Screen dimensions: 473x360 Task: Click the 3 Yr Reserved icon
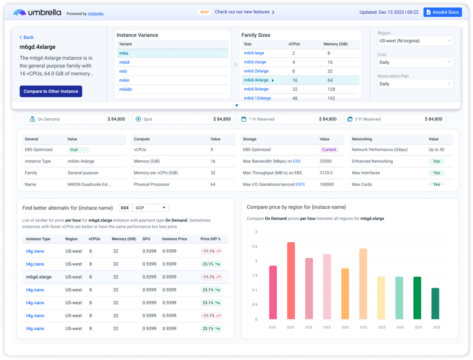[350, 119]
